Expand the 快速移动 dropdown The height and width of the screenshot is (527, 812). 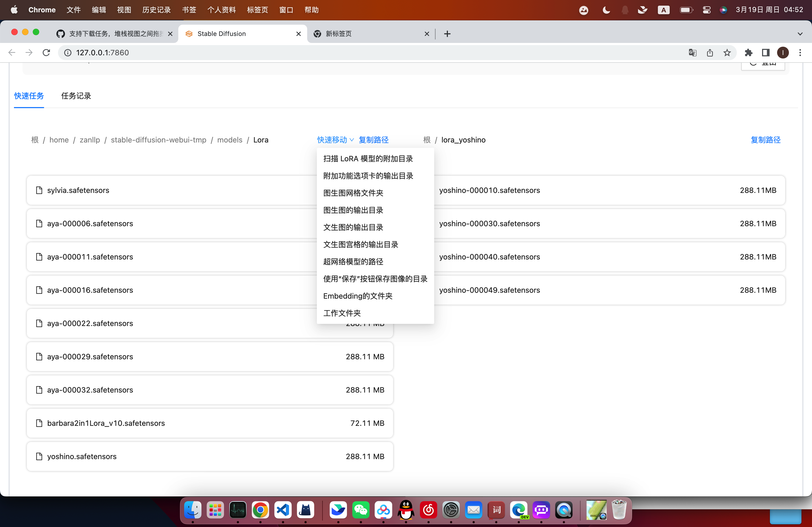click(335, 140)
